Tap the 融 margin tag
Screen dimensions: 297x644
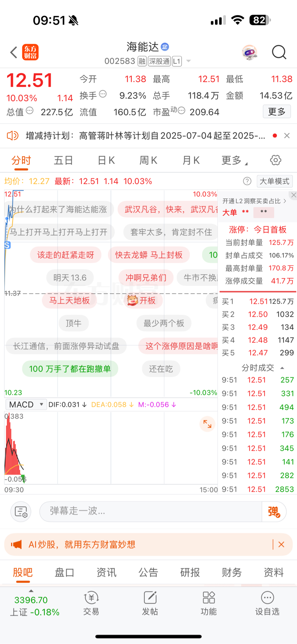(x=142, y=61)
